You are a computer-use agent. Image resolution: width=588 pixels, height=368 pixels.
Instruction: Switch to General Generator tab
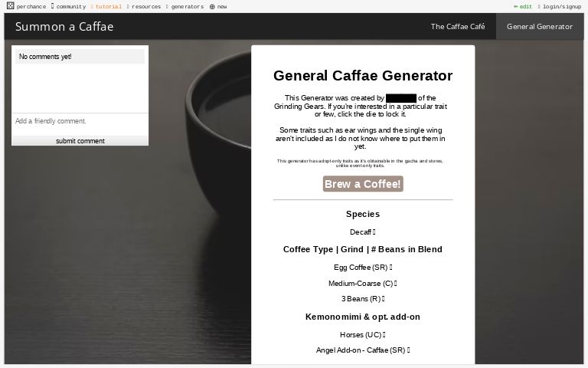(x=540, y=26)
